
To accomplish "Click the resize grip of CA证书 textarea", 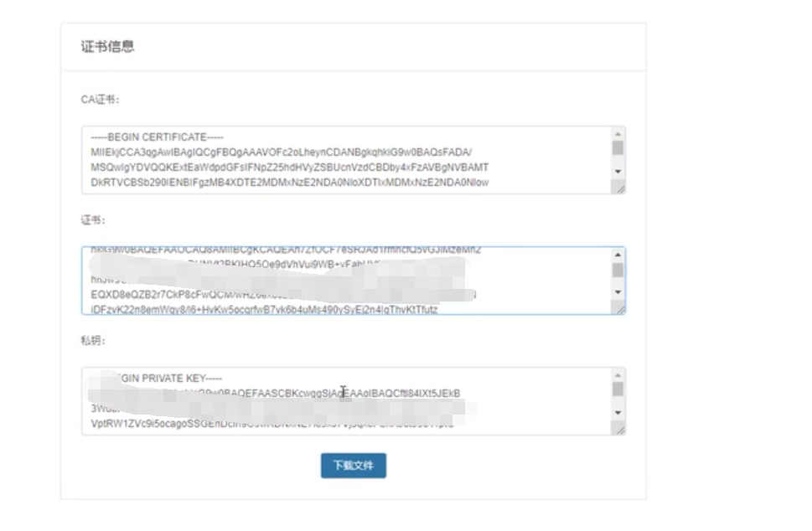I will [x=618, y=188].
